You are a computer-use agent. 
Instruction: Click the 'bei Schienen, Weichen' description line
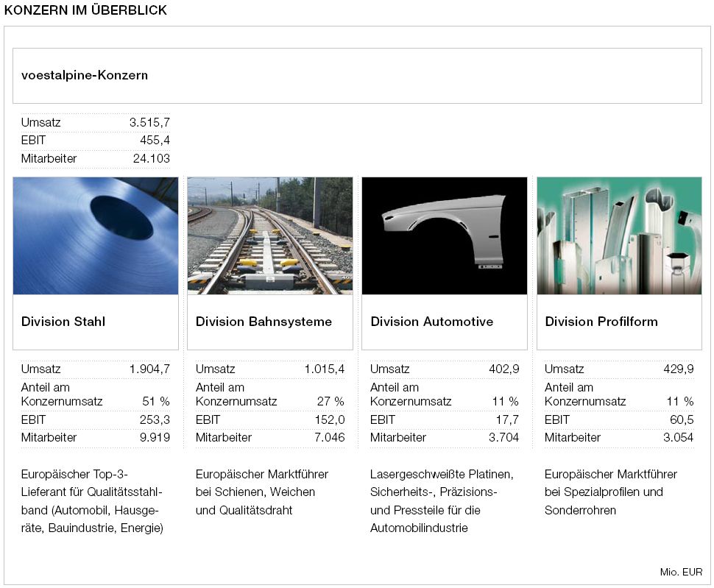click(x=255, y=492)
